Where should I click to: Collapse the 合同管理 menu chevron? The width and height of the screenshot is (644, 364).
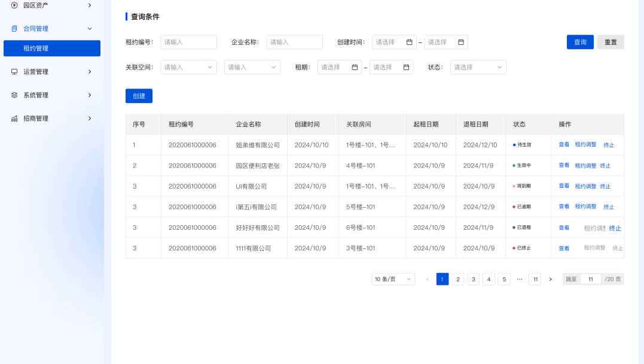tap(90, 28)
